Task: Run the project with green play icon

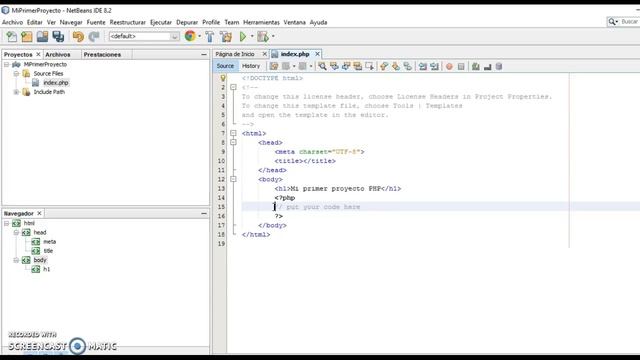Action: click(x=243, y=36)
